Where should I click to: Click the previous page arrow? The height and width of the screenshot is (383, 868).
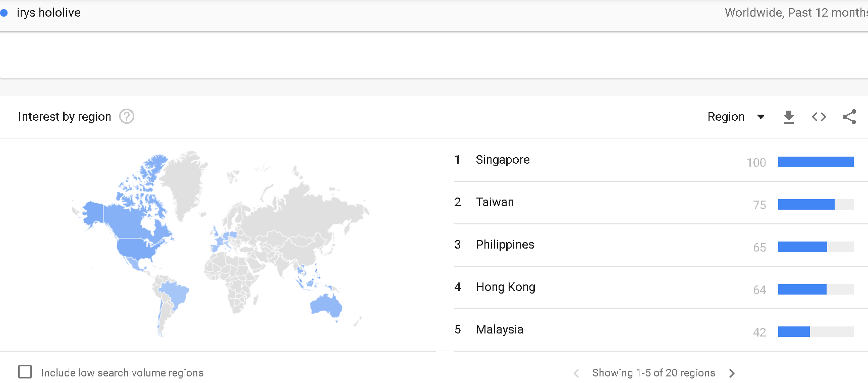576,373
